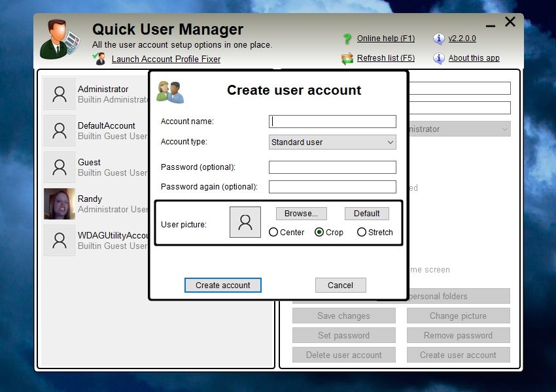Click the Create user account dialog icon
Image resolution: width=556 pixels, height=392 pixels.
(170, 91)
